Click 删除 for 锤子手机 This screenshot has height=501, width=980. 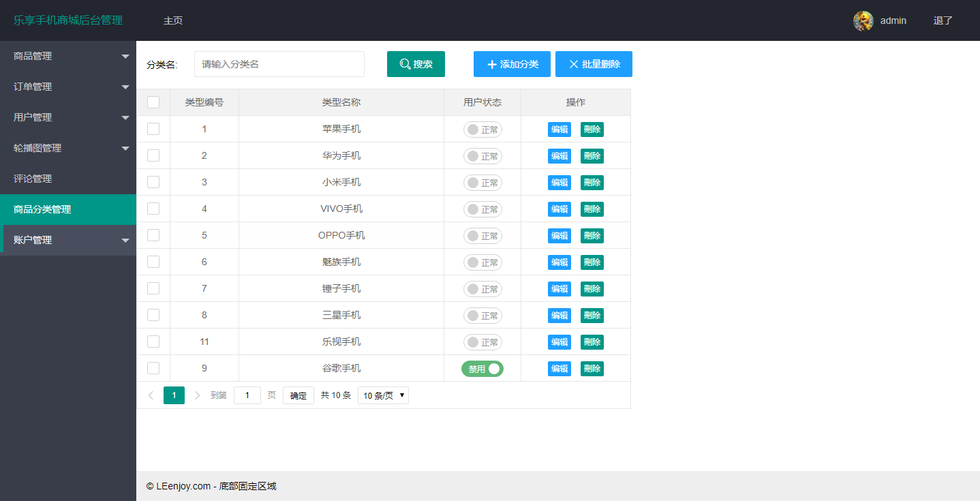pyautogui.click(x=592, y=289)
